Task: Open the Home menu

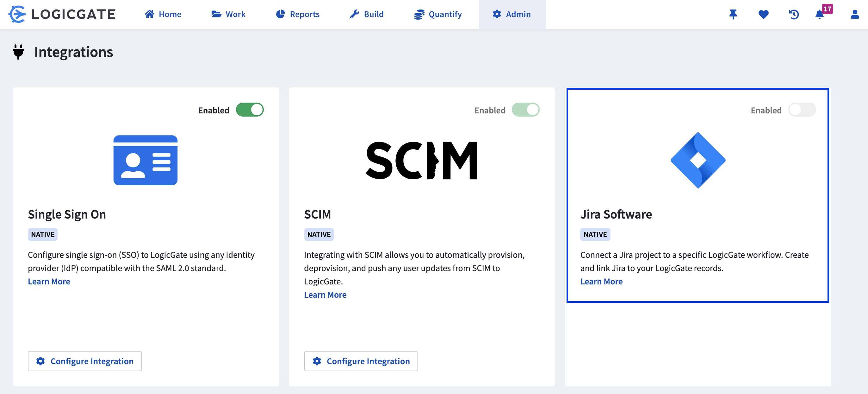Action: 163,14
